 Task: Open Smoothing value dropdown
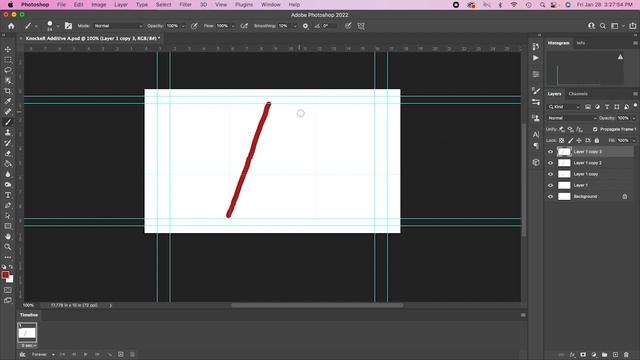(x=295, y=26)
